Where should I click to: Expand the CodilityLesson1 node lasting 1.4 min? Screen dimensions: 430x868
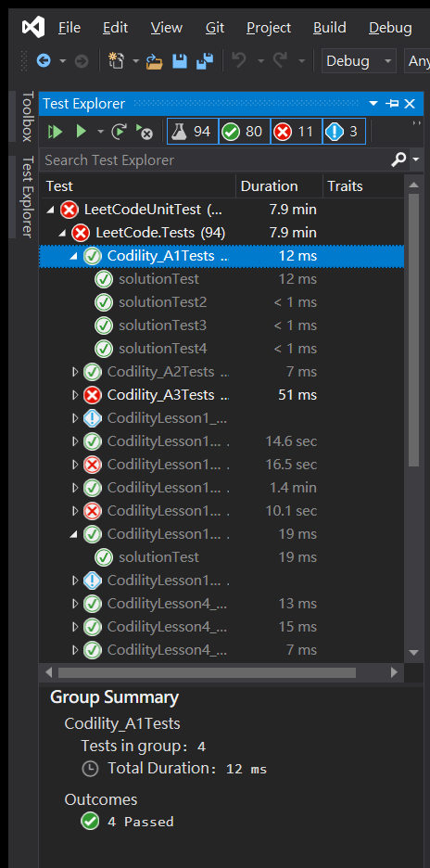pyautogui.click(x=75, y=488)
